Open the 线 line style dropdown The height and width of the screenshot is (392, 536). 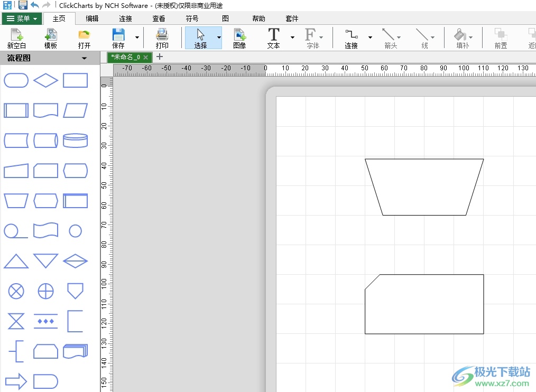(432, 38)
